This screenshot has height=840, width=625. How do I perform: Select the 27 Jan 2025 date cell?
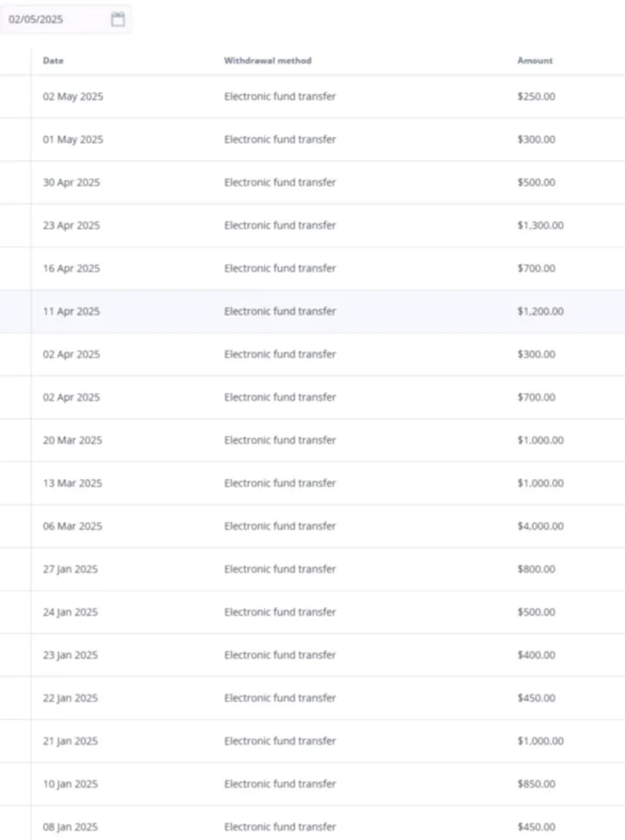click(71, 569)
